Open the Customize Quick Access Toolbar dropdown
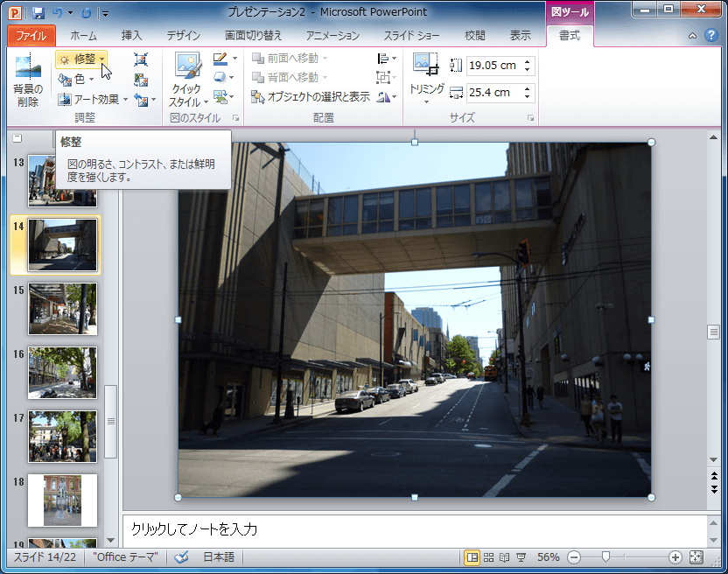Image resolution: width=728 pixels, height=574 pixels. click(x=105, y=13)
